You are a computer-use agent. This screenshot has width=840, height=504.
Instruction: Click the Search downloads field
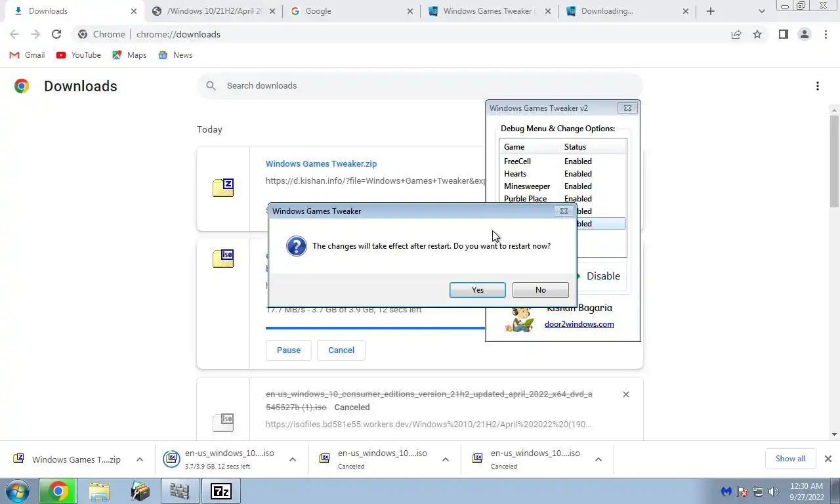(420, 85)
